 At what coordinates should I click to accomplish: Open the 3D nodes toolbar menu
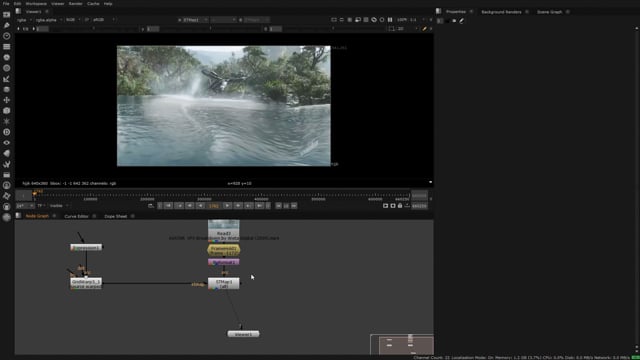coord(7,111)
